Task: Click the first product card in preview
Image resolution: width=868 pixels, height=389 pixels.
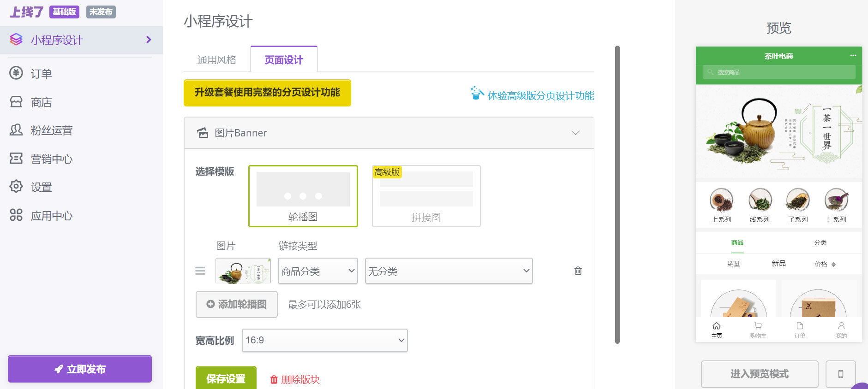Action: (738, 299)
